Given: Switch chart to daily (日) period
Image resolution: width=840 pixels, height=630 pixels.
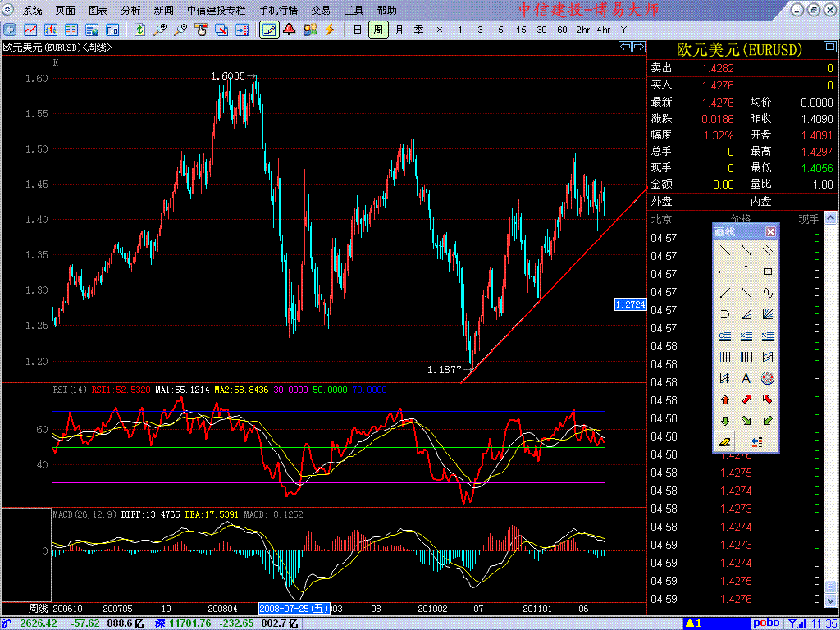Looking at the screenshot, I should (x=358, y=30).
